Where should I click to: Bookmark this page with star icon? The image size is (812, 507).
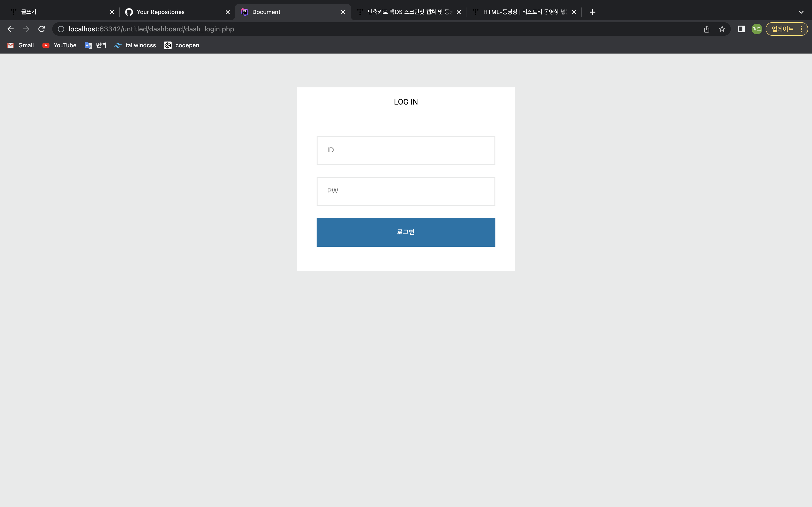click(x=722, y=29)
